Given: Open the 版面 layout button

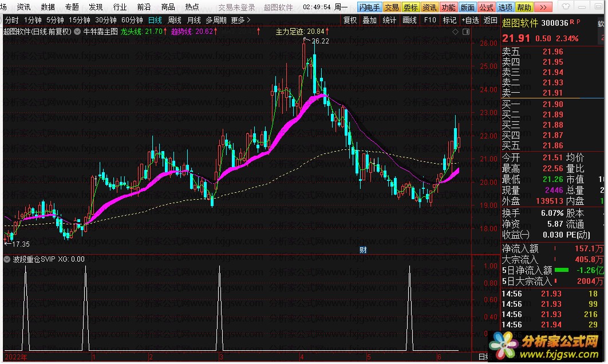Looking at the screenshot, I should click(468, 7).
